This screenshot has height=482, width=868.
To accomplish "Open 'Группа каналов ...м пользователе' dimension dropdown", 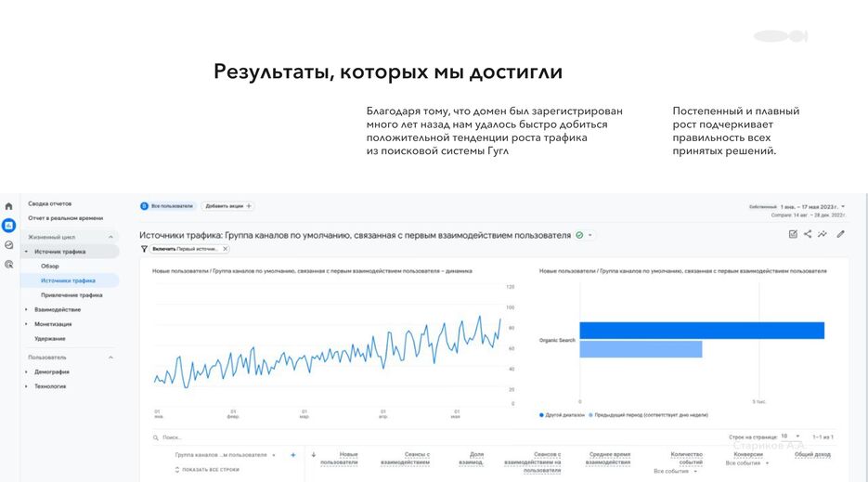I will coord(226,455).
